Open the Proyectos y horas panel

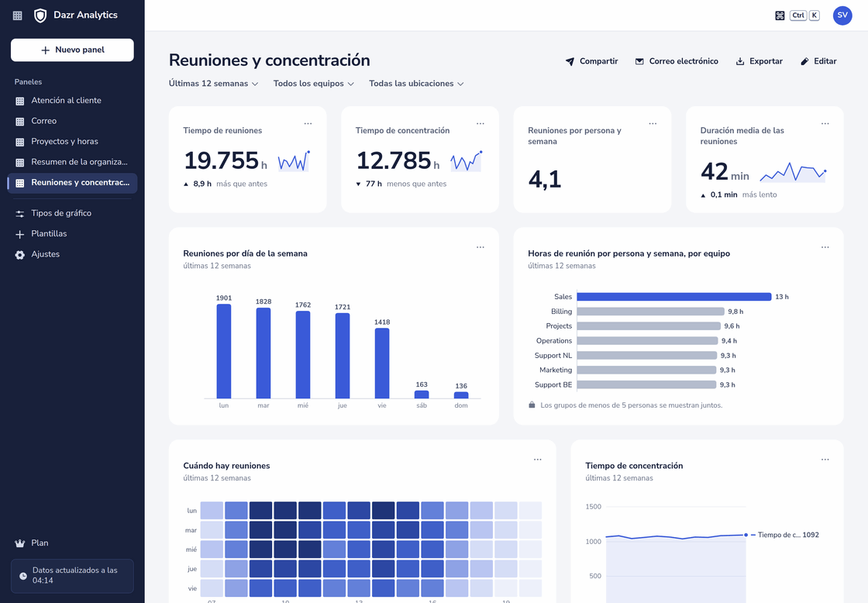(72, 142)
